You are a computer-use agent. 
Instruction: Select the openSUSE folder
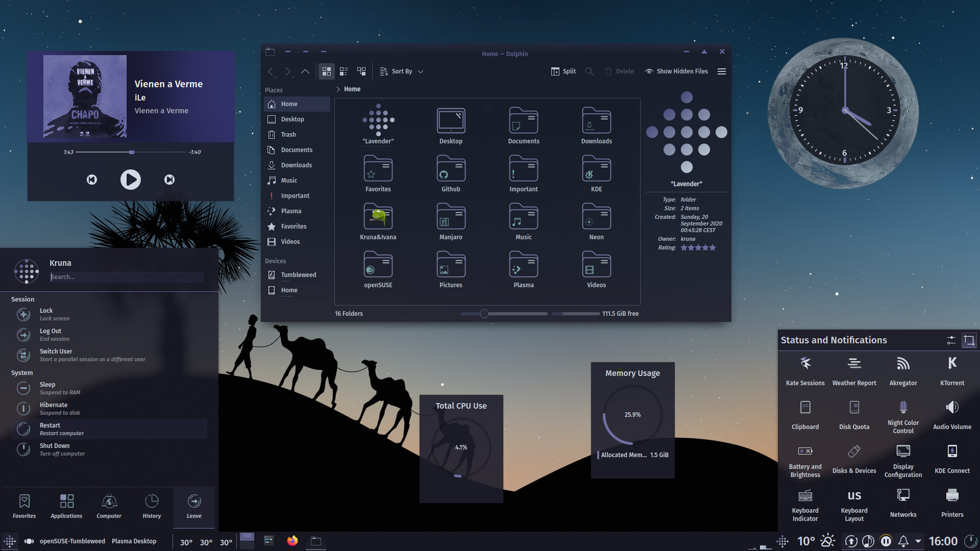378,269
